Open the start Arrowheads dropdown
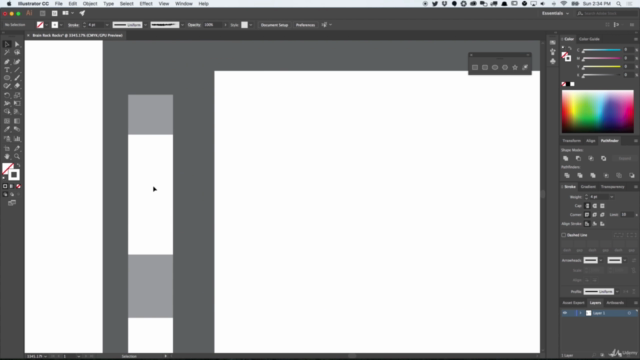 (601, 260)
